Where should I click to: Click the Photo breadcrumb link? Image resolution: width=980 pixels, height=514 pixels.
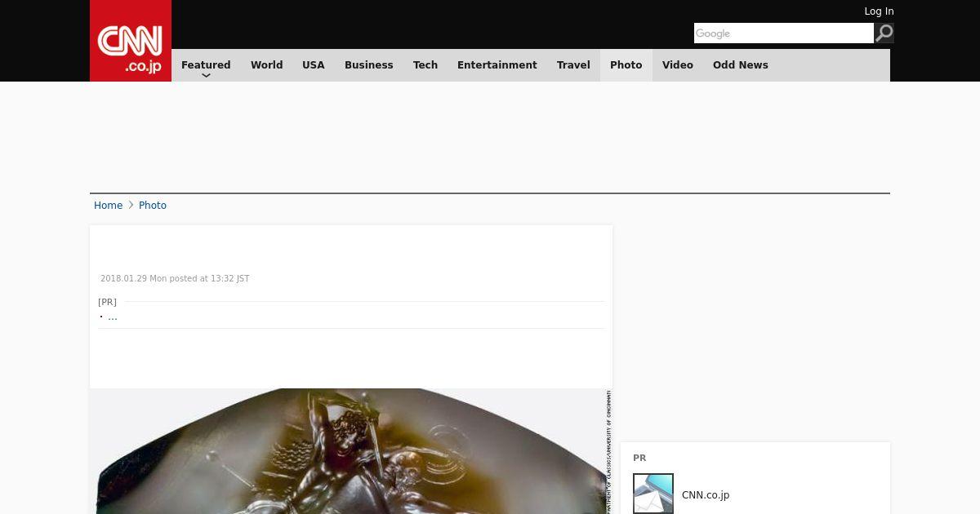[x=153, y=206]
